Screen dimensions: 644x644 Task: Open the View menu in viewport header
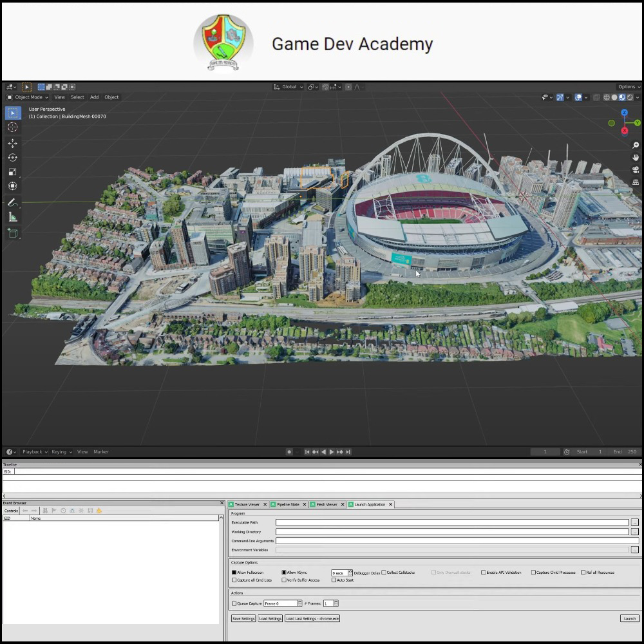59,97
